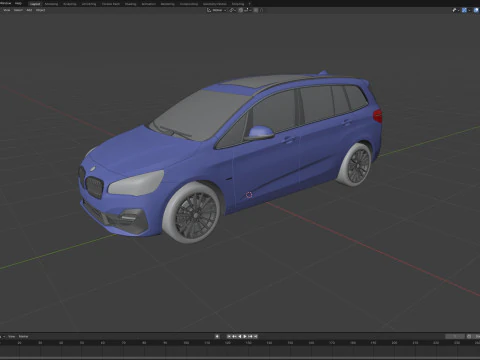Image resolution: width=480 pixels, height=360 pixels.
Task: Open the Texture Paint workspace tab
Action: [x=111, y=4]
